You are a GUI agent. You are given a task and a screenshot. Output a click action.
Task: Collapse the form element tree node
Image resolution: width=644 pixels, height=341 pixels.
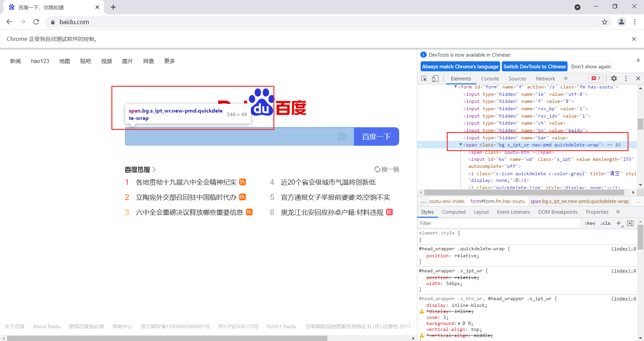click(455, 87)
